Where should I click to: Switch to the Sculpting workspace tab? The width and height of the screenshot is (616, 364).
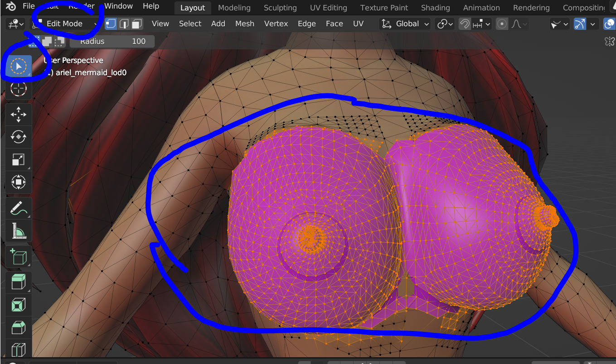click(x=280, y=8)
